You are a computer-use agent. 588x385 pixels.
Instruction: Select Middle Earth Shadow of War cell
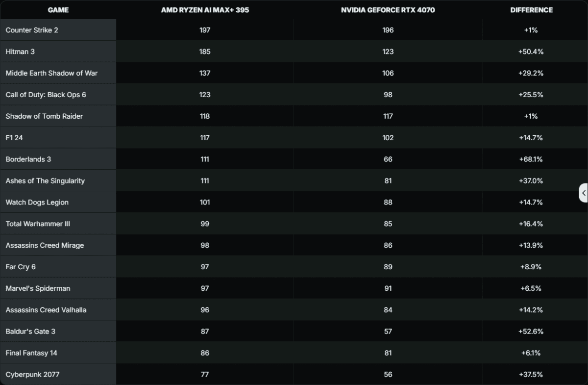(51, 73)
